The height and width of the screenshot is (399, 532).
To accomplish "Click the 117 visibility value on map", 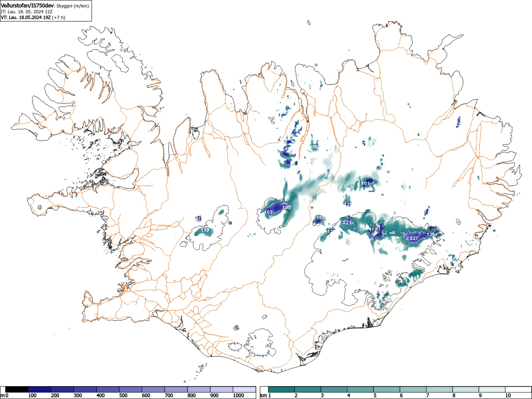I will click(374, 230).
